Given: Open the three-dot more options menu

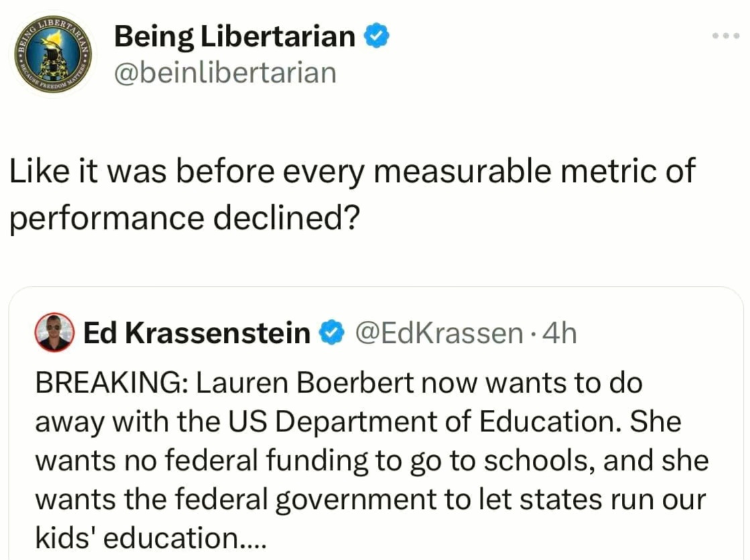Looking at the screenshot, I should click(726, 36).
